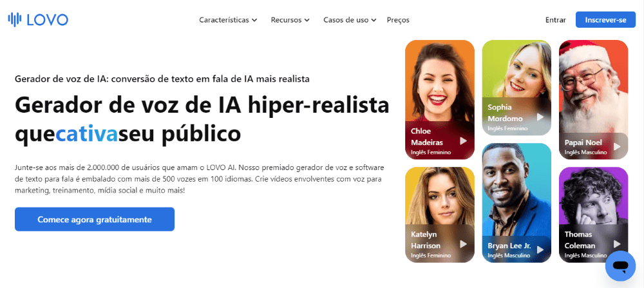Play Chloe Madeiras voice sample
This screenshot has width=644, height=288.
click(x=463, y=141)
